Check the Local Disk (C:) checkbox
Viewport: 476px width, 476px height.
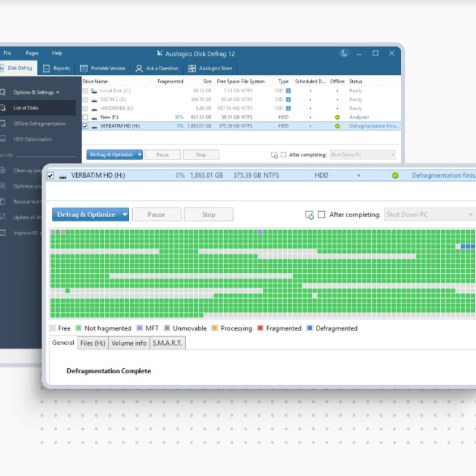85,91
